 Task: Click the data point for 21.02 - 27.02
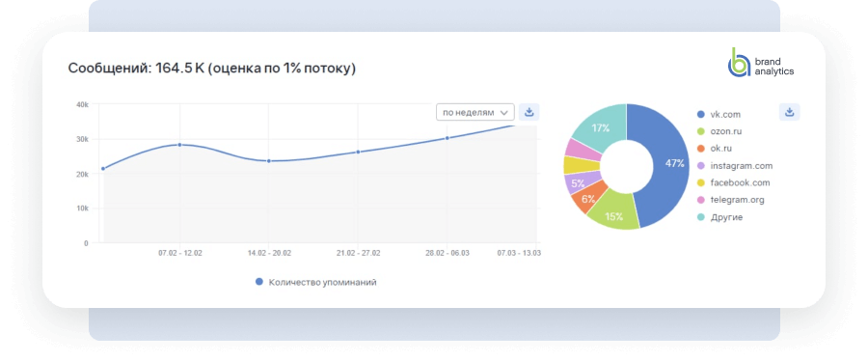(358, 152)
